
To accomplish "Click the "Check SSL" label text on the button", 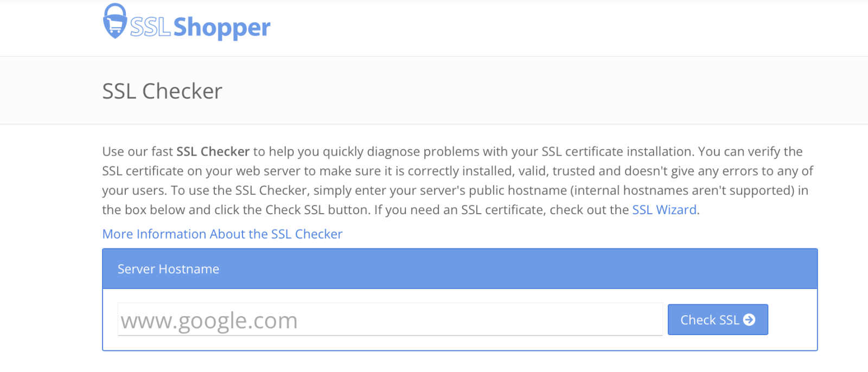I will [710, 320].
